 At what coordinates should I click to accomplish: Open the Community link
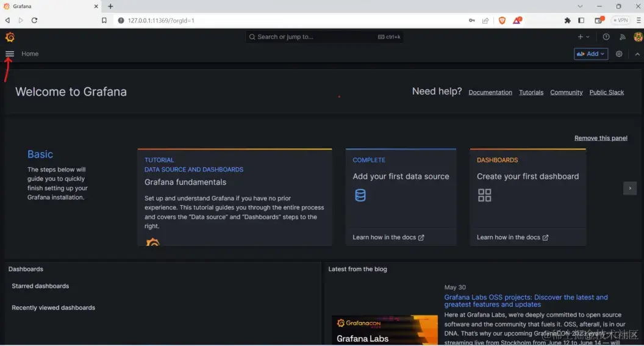(x=567, y=93)
